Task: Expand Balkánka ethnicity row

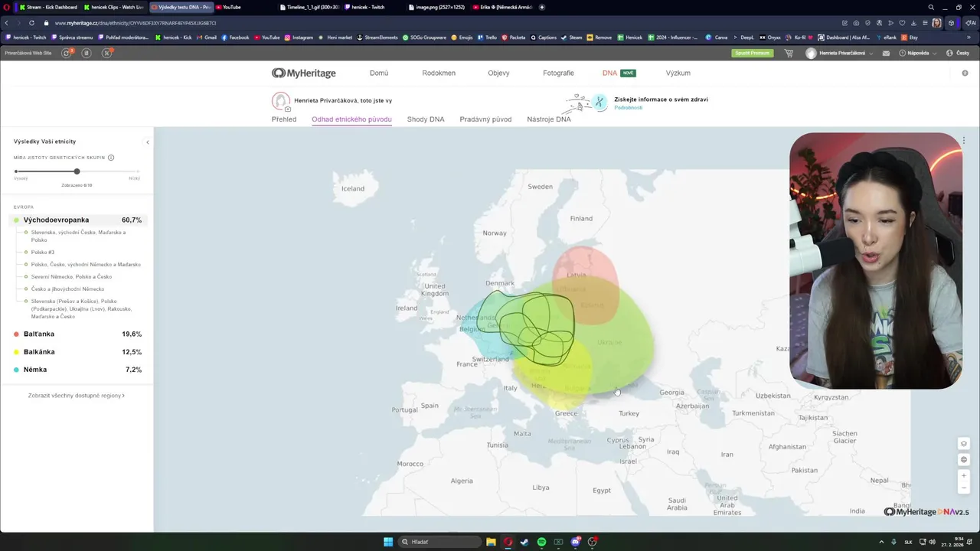Action: point(77,352)
